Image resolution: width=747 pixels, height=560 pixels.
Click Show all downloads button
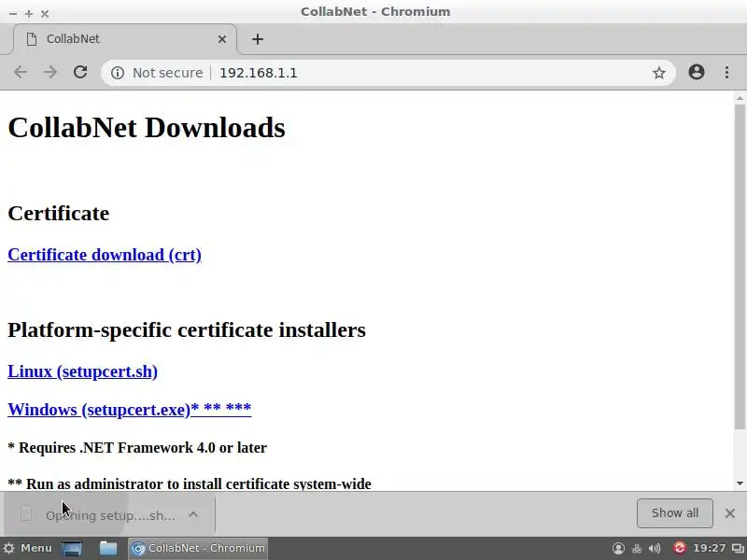(x=674, y=513)
